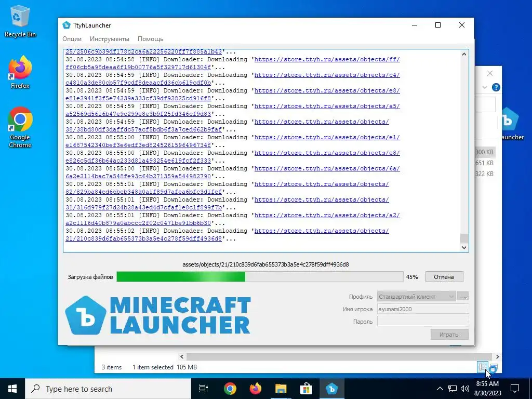Switch Explorer to details view icon
Viewport: 532px width, 399px height.
483,367
